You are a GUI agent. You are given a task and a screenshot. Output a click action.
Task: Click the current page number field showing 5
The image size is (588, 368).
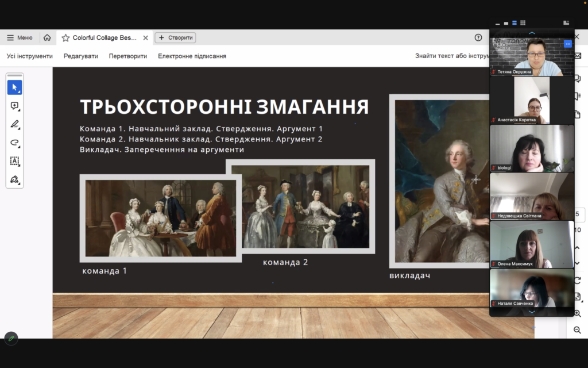(x=578, y=214)
